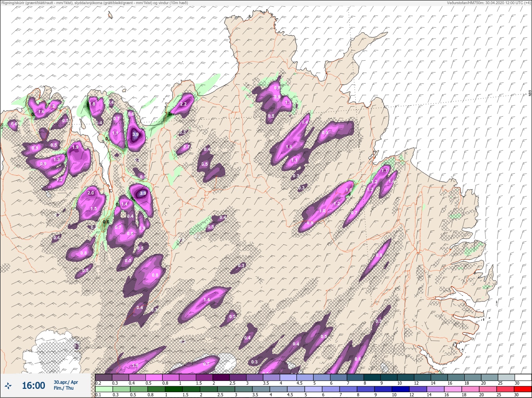This screenshot has width=532, height=398.
Task: Click the precipitation value 1.7 on the map
Action: click(384, 171)
